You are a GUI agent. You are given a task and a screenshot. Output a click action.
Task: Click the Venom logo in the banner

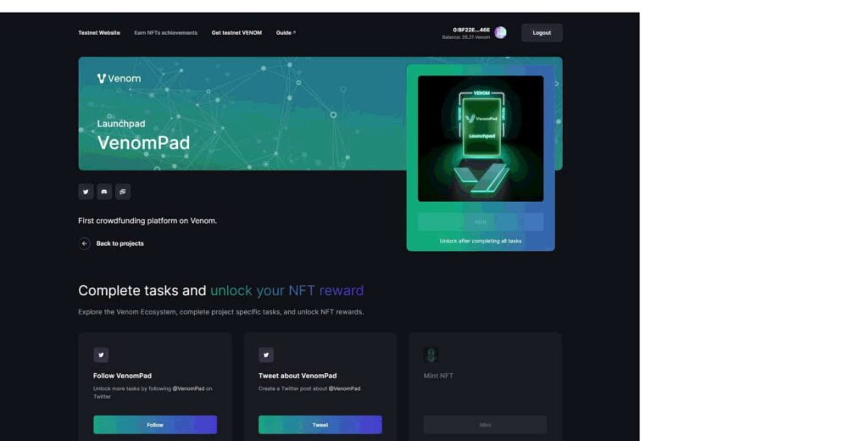(x=119, y=79)
